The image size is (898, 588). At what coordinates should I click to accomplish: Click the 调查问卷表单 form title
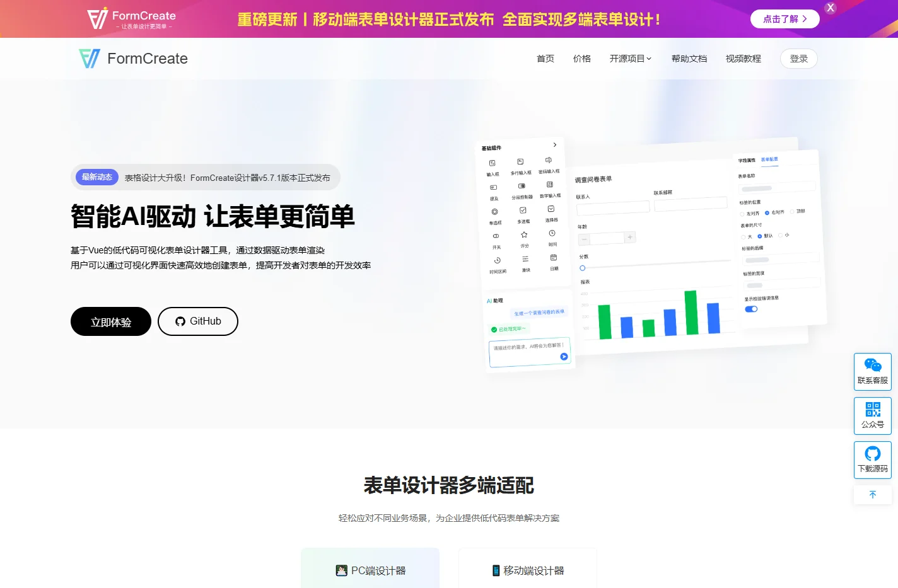point(593,180)
